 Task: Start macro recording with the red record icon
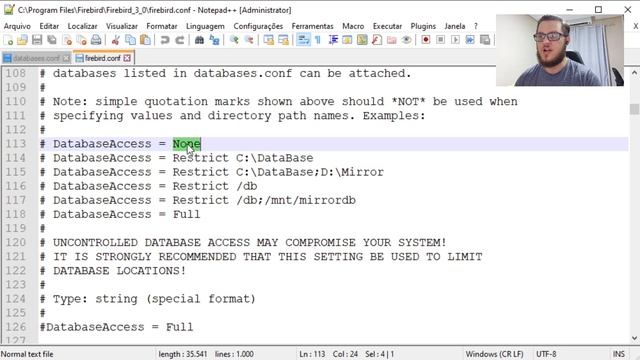coord(426,40)
